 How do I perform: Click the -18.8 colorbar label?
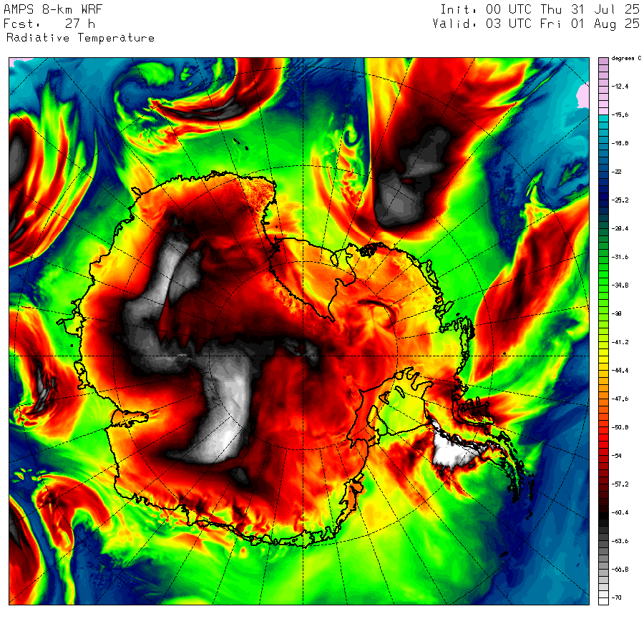coord(620,143)
